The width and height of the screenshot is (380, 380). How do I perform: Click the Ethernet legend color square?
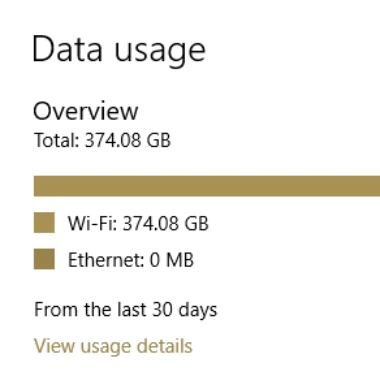(x=44, y=259)
